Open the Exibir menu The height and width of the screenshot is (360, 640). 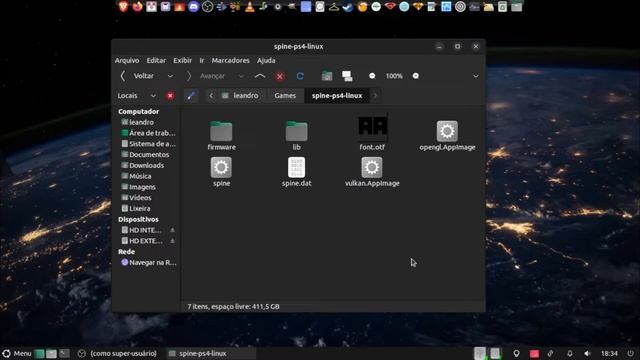pos(182,60)
